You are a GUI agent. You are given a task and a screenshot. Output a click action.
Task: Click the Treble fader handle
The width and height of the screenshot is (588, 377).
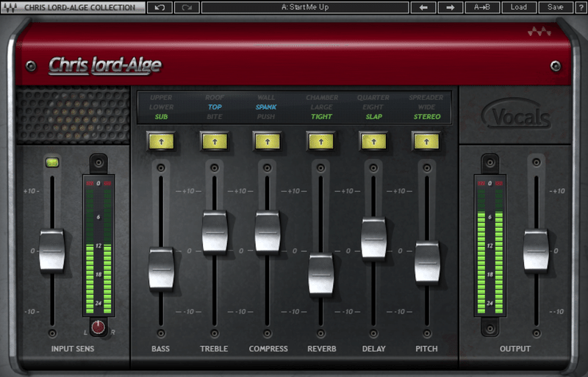[x=215, y=232]
